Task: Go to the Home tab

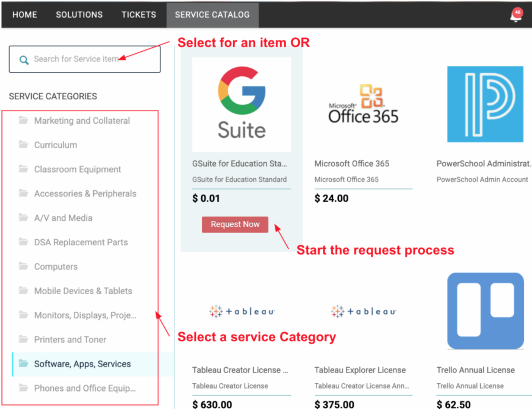Action: (25, 15)
